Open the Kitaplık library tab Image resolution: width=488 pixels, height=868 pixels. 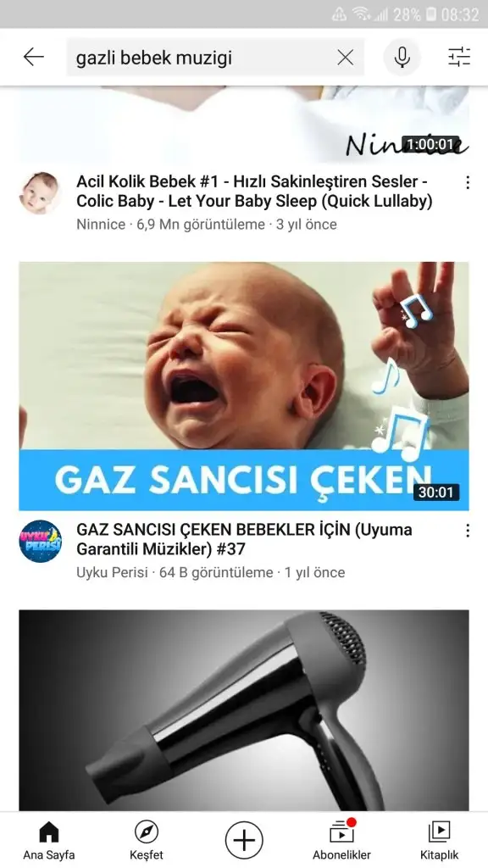(440, 840)
